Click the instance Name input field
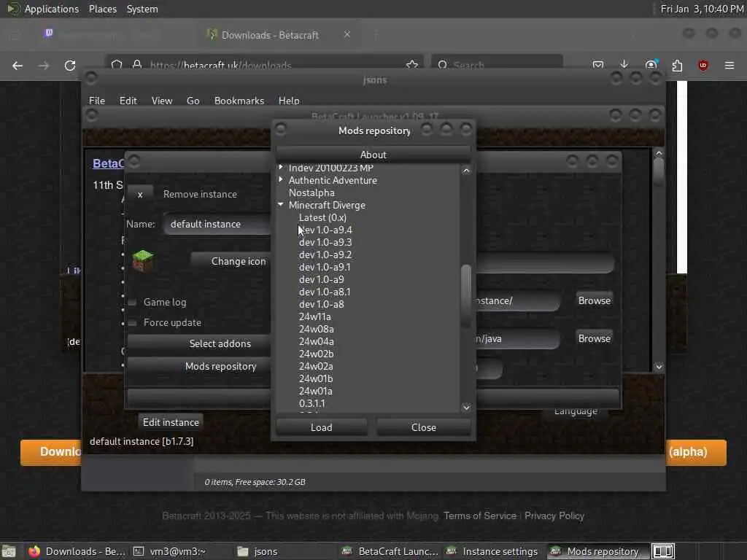The height and width of the screenshot is (560, 747). click(x=217, y=224)
